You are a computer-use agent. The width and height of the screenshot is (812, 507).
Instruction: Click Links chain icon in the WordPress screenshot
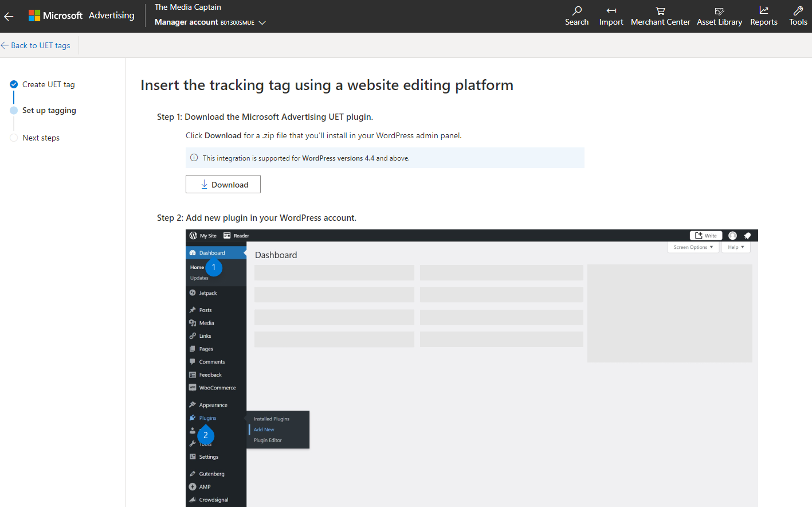[193, 336]
